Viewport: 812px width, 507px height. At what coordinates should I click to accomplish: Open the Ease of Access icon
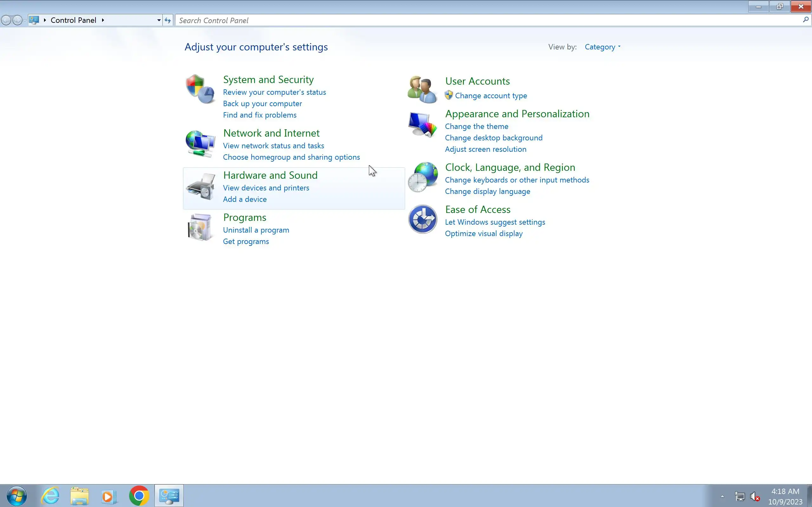422,219
